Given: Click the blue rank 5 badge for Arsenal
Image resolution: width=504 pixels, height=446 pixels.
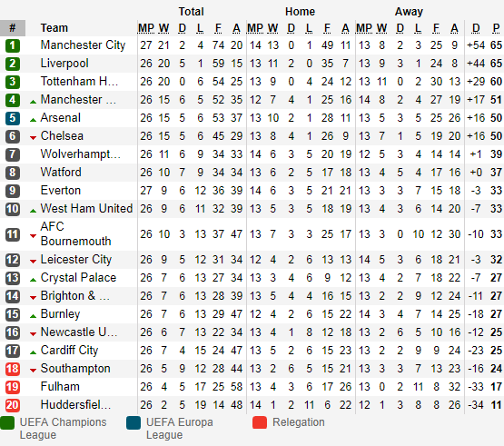Looking at the screenshot, I should pos(13,118).
